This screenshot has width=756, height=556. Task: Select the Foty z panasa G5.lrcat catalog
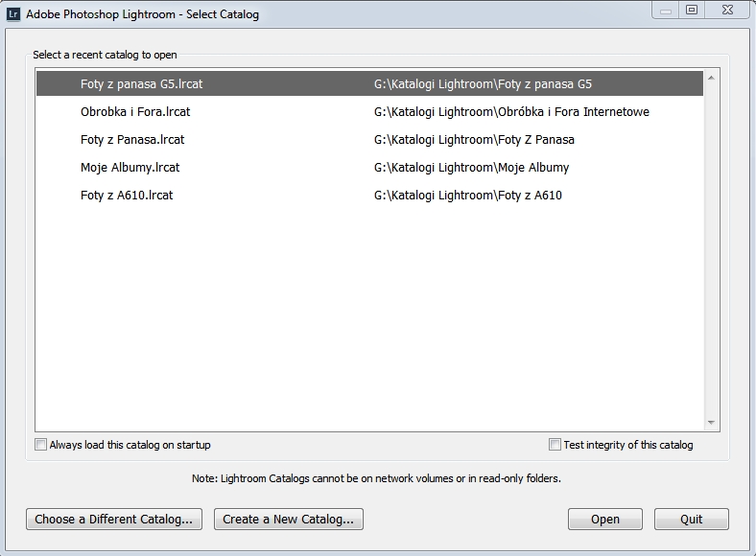[142, 84]
